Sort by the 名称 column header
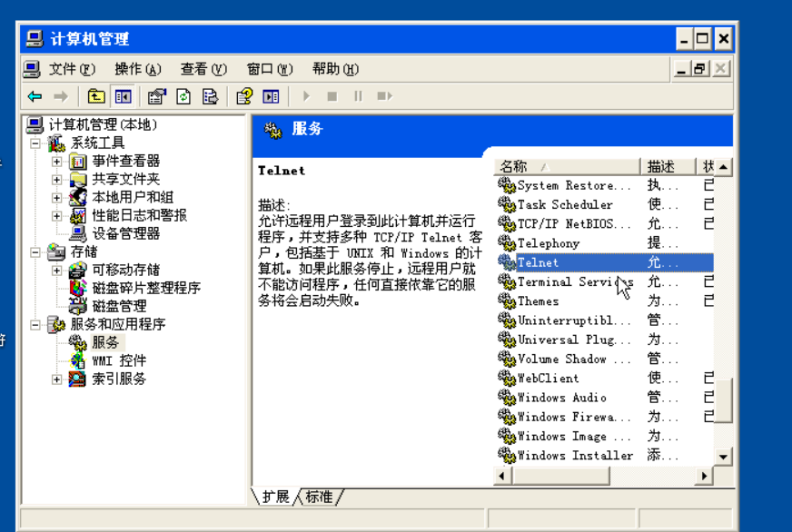 (567, 166)
